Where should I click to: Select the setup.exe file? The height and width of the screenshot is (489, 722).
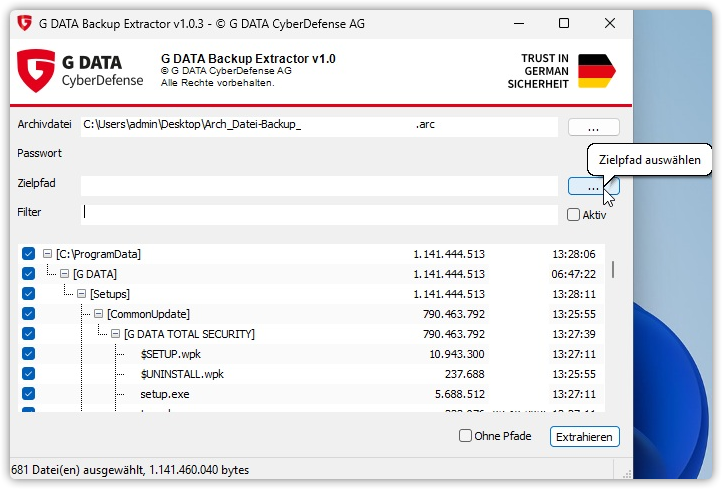click(165, 394)
